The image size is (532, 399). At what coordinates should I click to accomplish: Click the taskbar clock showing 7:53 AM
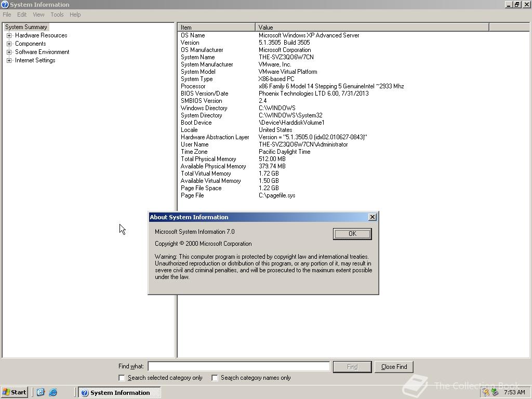pyautogui.click(x=514, y=392)
